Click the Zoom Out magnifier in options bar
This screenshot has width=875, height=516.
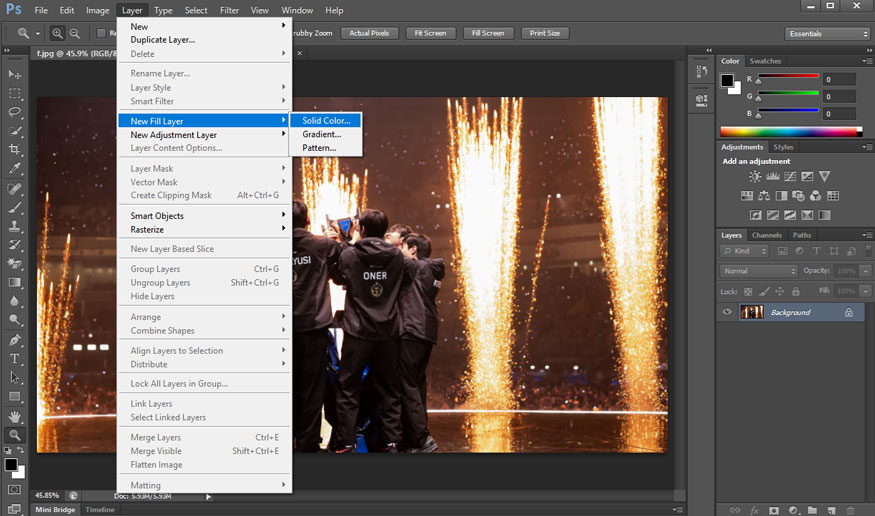pyautogui.click(x=74, y=33)
